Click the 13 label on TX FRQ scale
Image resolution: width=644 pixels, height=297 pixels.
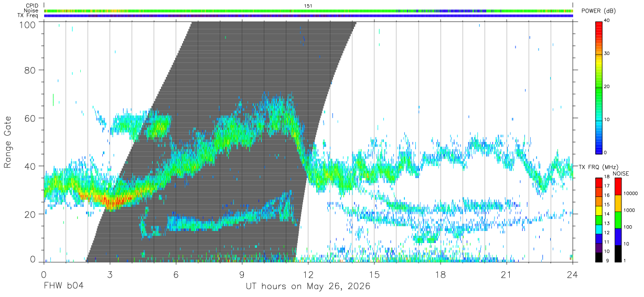click(606, 223)
